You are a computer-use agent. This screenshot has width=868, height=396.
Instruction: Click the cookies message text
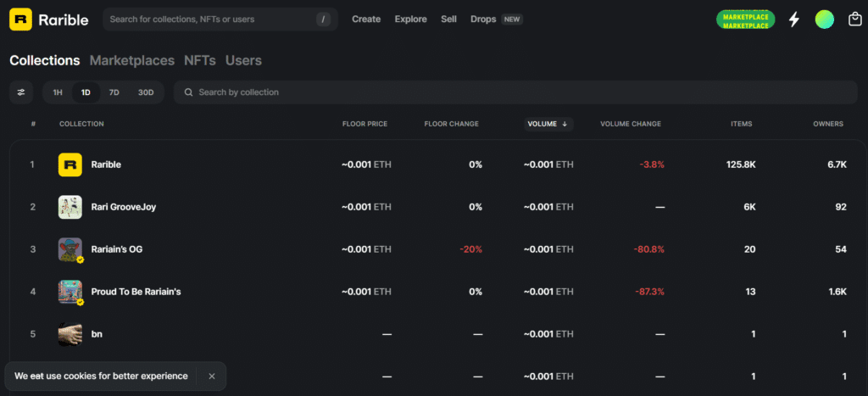pos(102,376)
